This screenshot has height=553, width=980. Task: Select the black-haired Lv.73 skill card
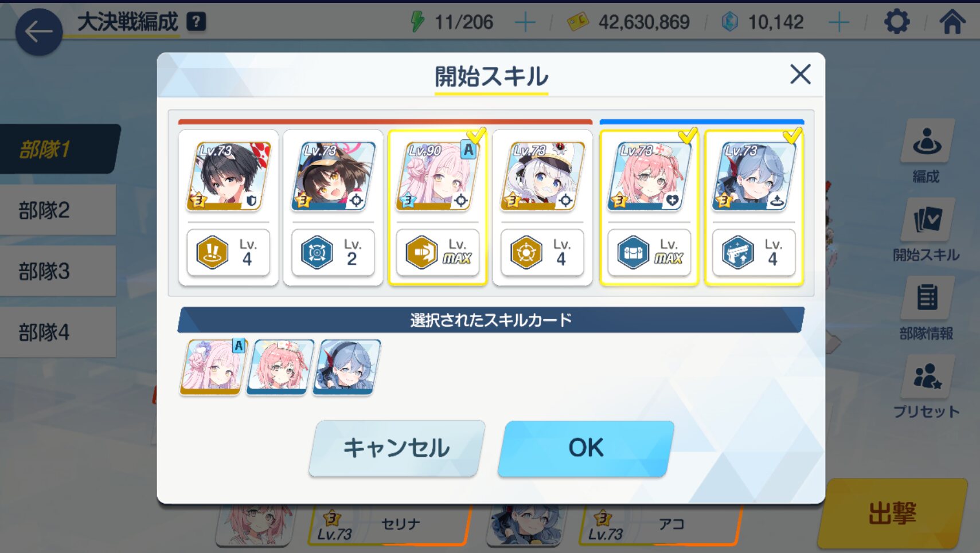[228, 207]
